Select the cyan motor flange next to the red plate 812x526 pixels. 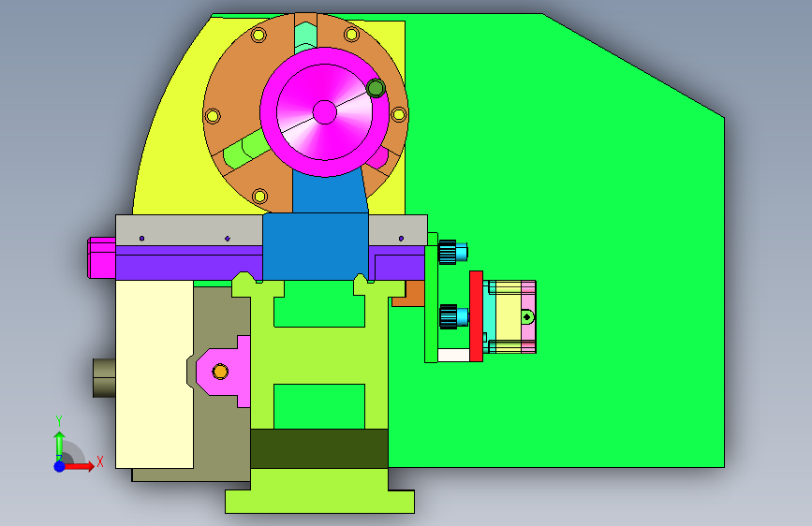pos(490,315)
